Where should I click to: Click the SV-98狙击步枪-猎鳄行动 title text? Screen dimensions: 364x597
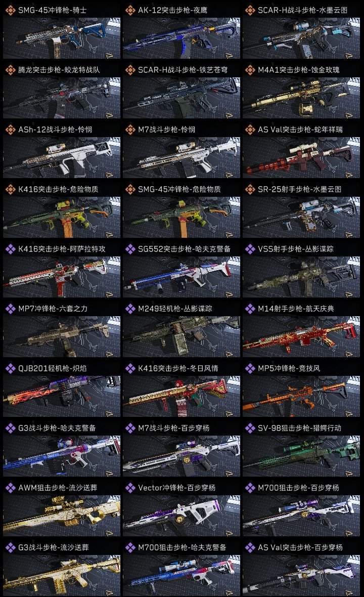click(x=299, y=428)
